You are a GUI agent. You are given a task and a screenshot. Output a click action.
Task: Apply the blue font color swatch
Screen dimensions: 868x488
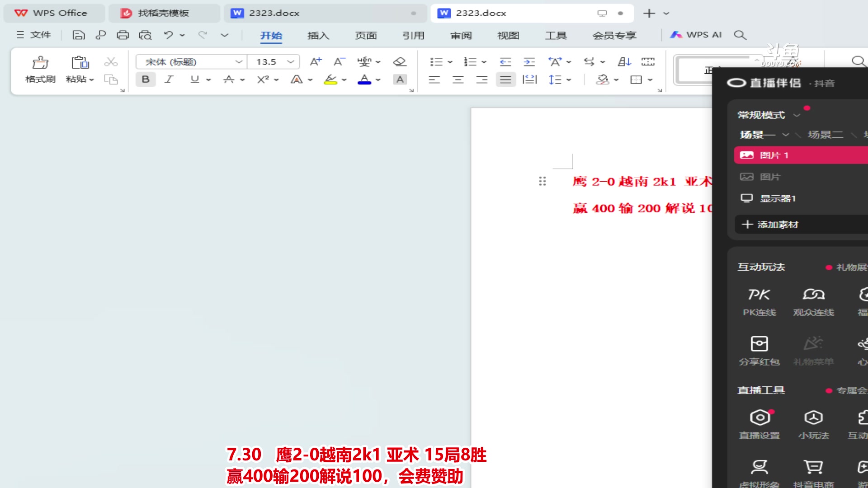pyautogui.click(x=364, y=80)
